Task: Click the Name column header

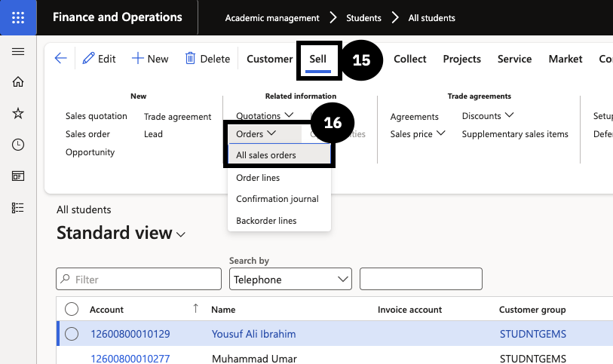Action: coord(223,310)
